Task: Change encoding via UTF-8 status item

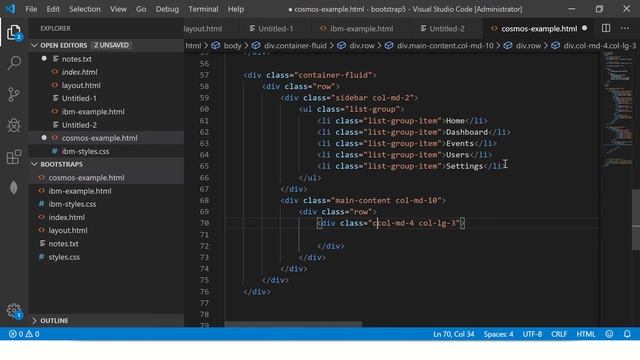Action: tap(532, 334)
